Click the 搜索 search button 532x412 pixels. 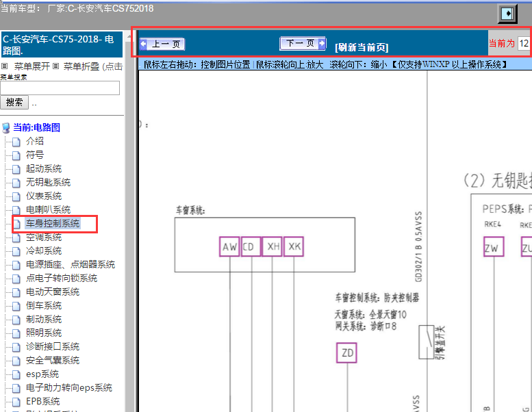pos(14,102)
